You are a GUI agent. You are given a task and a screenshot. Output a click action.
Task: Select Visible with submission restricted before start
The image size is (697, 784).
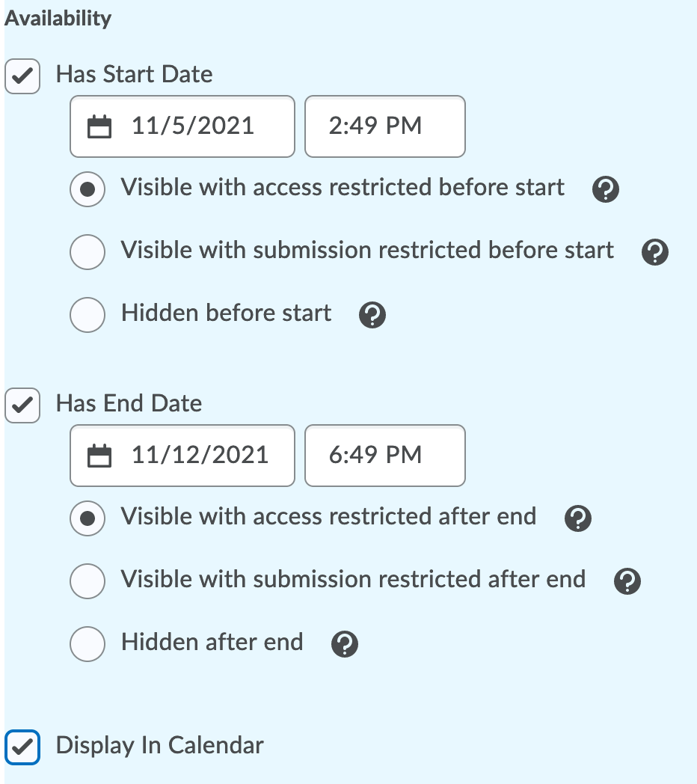[x=87, y=251]
